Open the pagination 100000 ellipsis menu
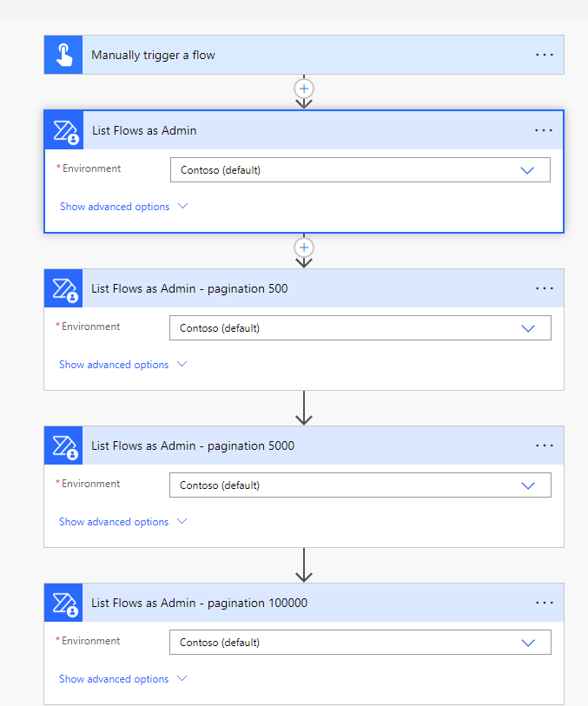Viewport: 588px width, 706px height. coord(544,603)
